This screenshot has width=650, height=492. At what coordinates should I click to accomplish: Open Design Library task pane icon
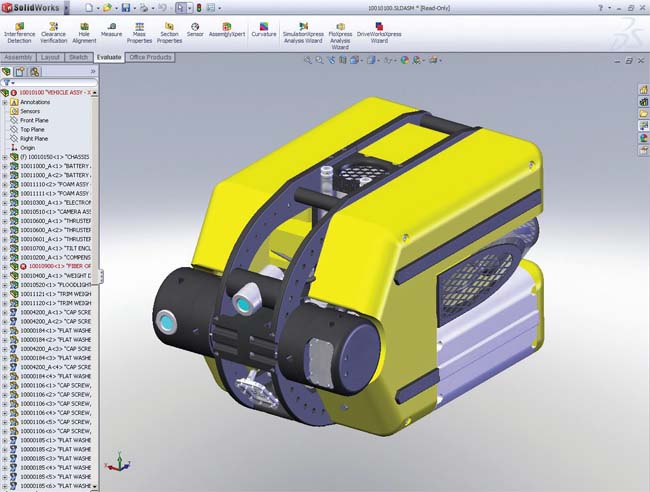point(643,102)
